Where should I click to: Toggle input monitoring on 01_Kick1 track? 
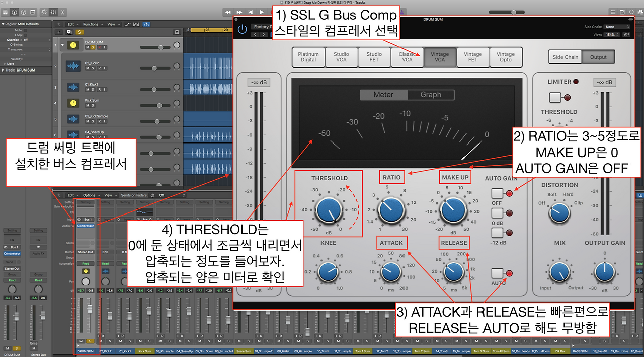pos(104,89)
